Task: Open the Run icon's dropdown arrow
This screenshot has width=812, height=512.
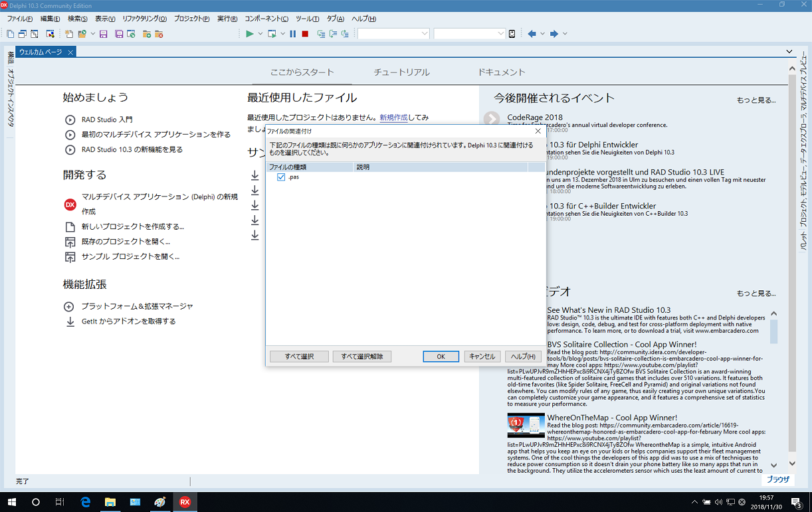Action: coord(259,33)
